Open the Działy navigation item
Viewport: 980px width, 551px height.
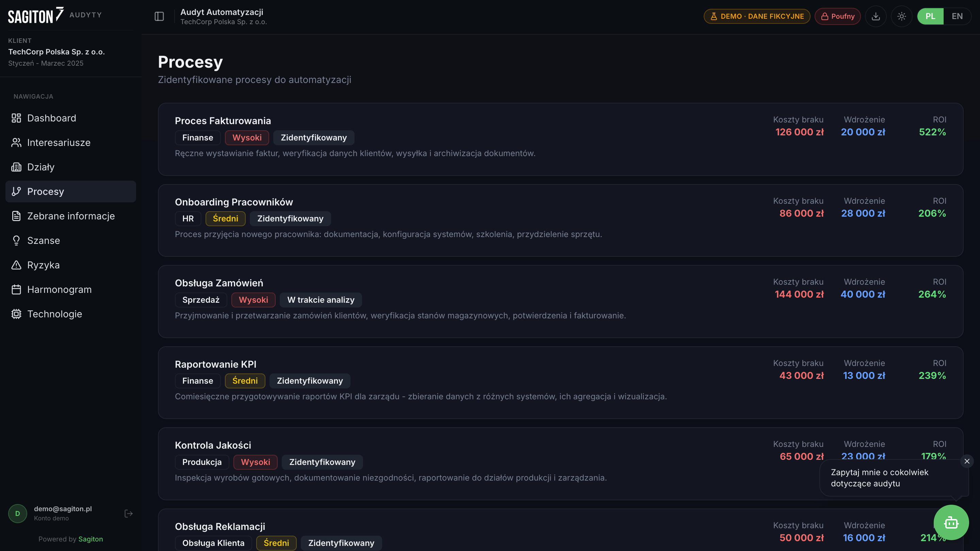click(x=71, y=167)
